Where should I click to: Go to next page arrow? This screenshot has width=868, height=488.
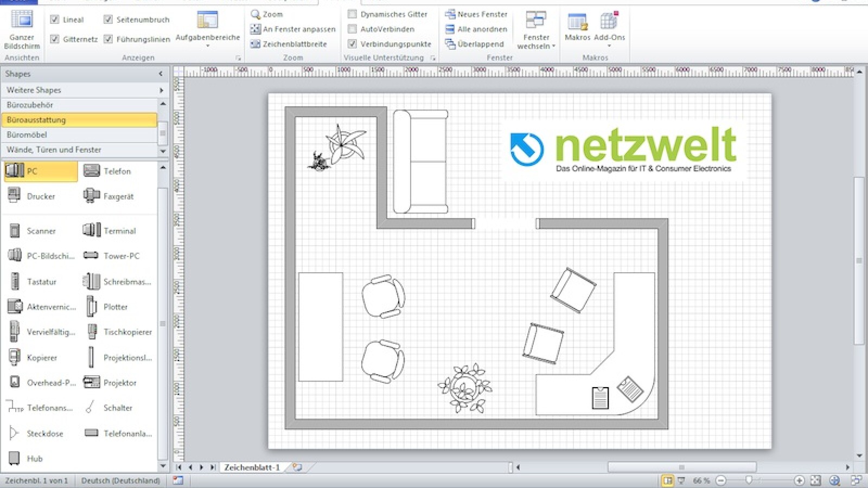(x=201, y=467)
